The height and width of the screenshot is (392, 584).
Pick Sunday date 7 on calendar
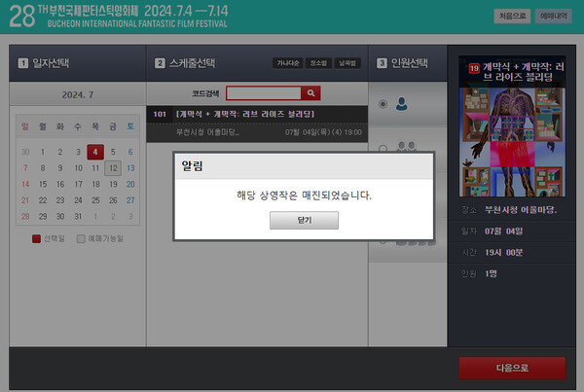25,168
